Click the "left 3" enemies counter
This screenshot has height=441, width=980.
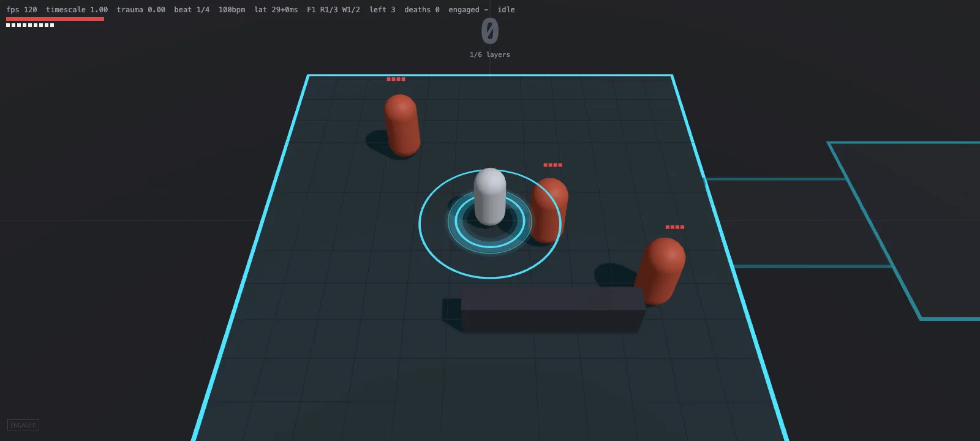[382, 10]
